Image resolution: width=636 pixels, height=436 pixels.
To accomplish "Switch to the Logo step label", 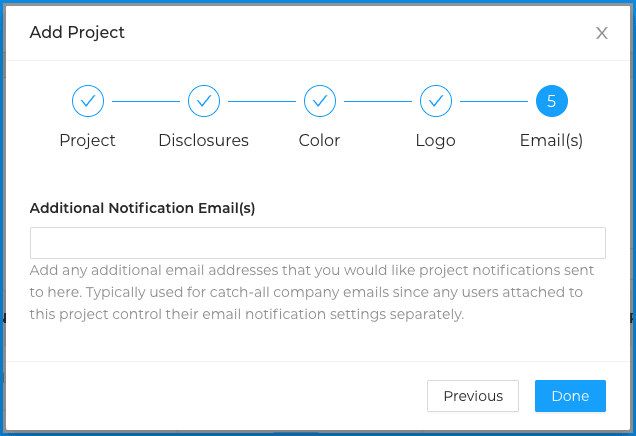I will coord(436,141).
